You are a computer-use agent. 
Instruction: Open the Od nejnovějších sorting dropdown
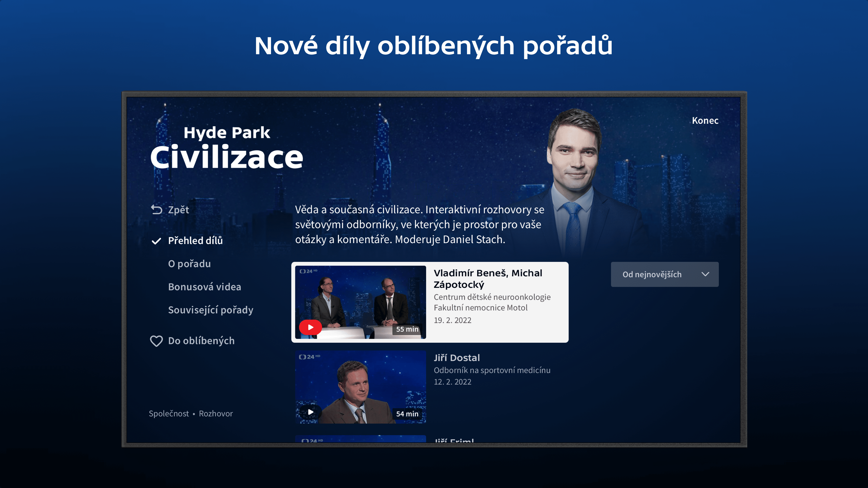665,274
